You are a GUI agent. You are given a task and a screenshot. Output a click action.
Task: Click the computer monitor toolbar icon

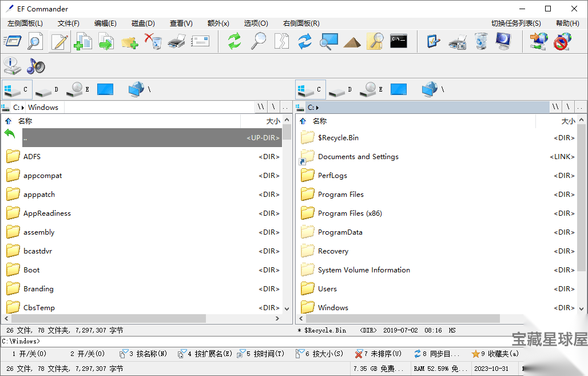point(503,41)
